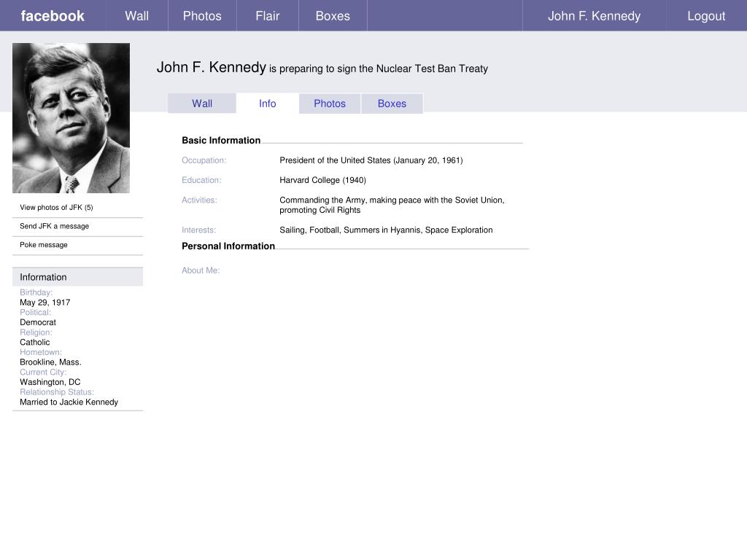Screen dimensions: 747x560
Task: Click the facebook logo in the header
Action: tap(53, 16)
